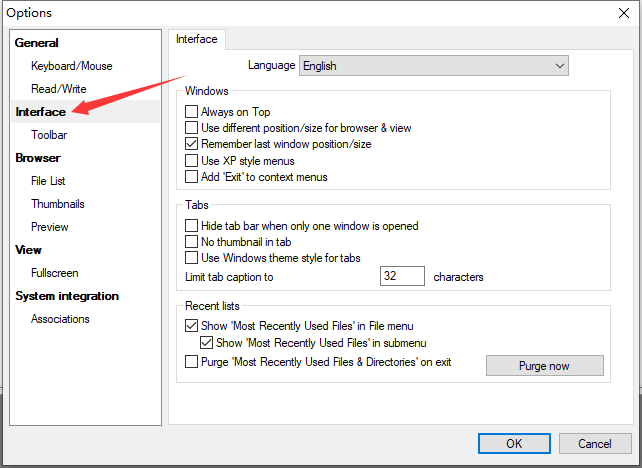Open Associations under System integration
The width and height of the screenshot is (642, 468).
60,319
